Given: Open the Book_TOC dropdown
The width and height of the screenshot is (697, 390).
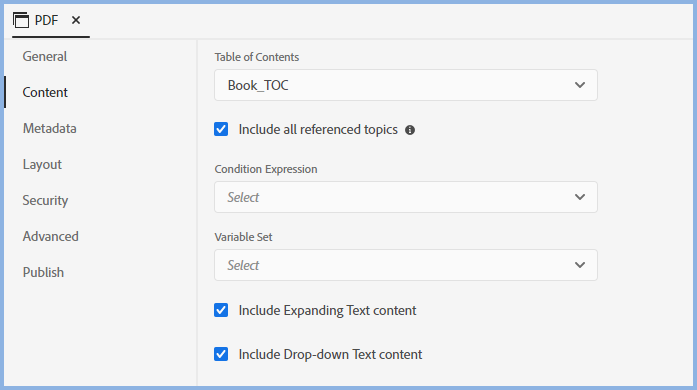Looking at the screenshot, I should pos(406,85).
